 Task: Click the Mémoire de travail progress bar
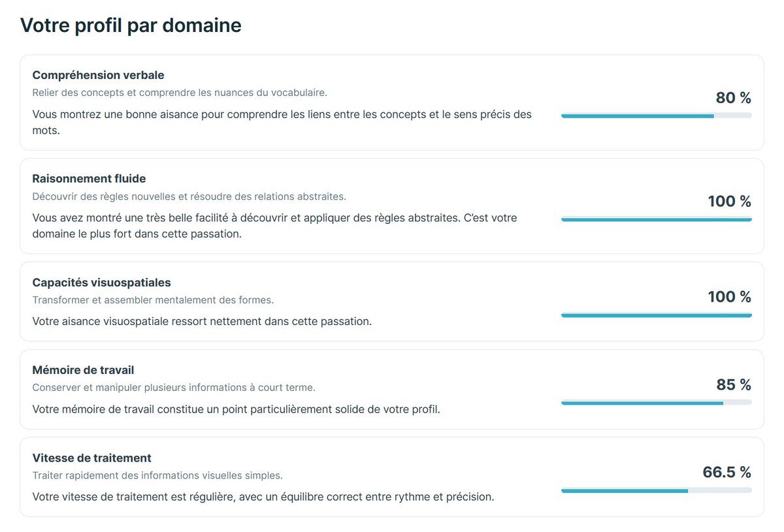pyautogui.click(x=656, y=403)
